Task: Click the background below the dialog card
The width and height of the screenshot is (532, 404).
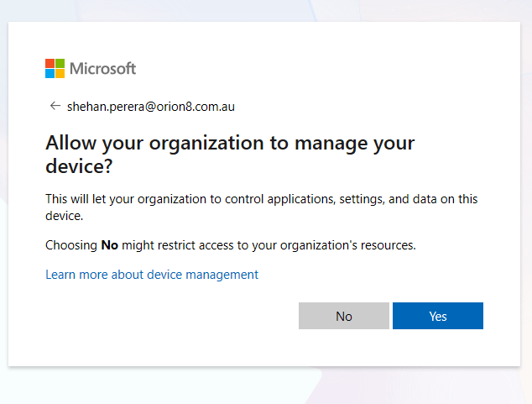Action: [x=266, y=385]
